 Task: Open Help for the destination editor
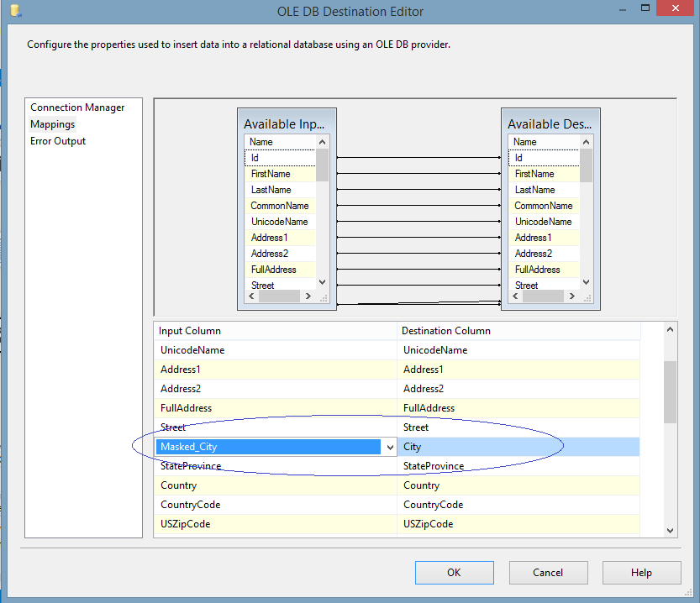pos(641,572)
